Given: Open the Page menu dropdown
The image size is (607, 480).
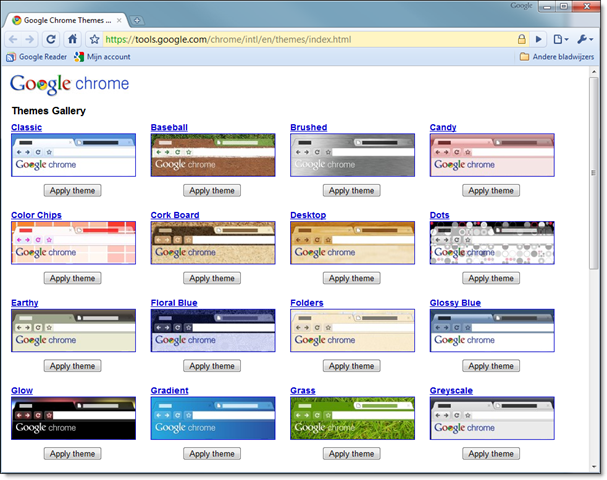Looking at the screenshot, I should pos(561,39).
